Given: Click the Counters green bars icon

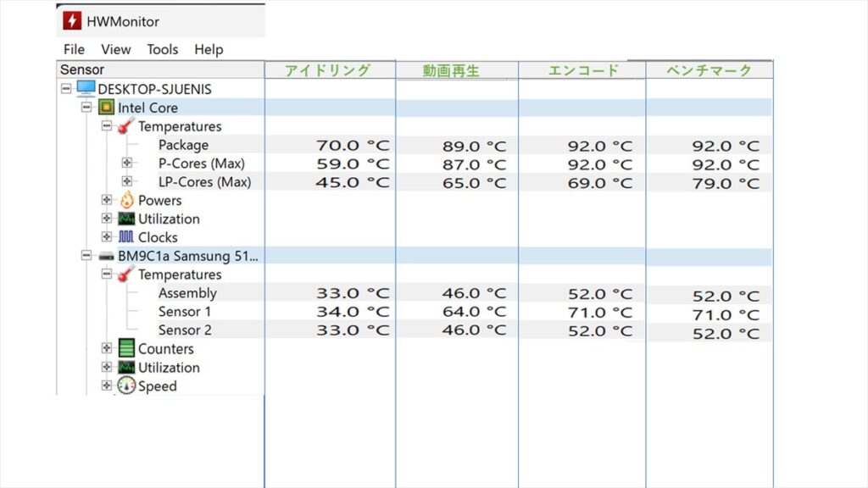Looking at the screenshot, I should pos(126,348).
